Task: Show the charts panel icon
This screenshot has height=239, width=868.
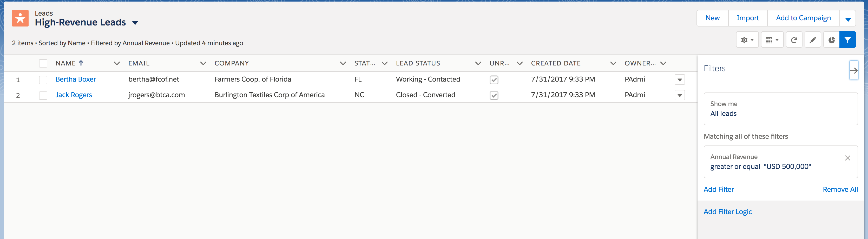Action: coord(831,40)
